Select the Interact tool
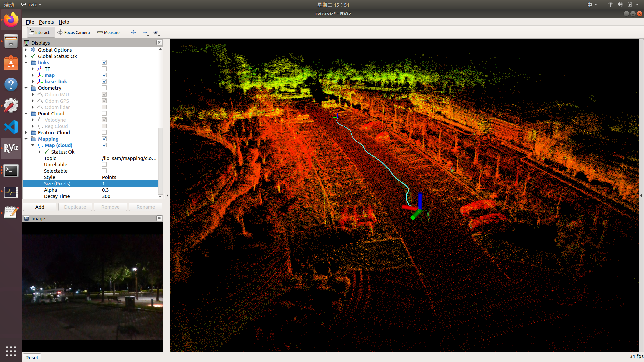The height and width of the screenshot is (362, 644). pyautogui.click(x=39, y=32)
